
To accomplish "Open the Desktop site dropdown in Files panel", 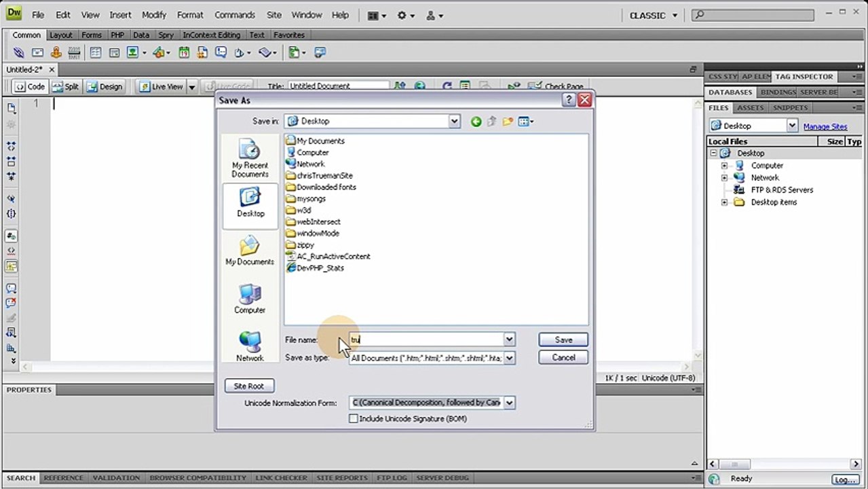I will (792, 126).
